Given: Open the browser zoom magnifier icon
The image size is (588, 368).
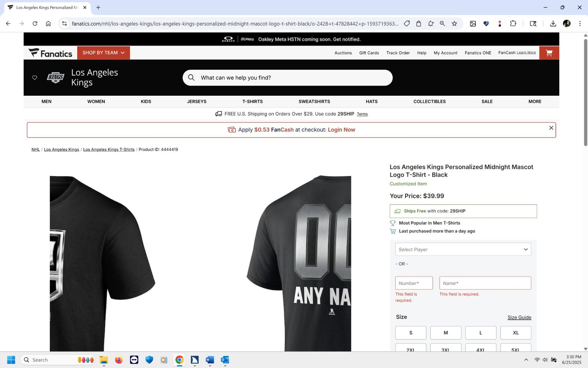Looking at the screenshot, I should point(442,24).
